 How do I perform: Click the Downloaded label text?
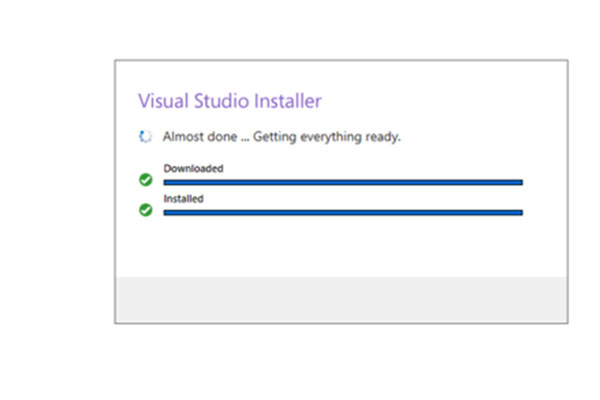point(193,168)
